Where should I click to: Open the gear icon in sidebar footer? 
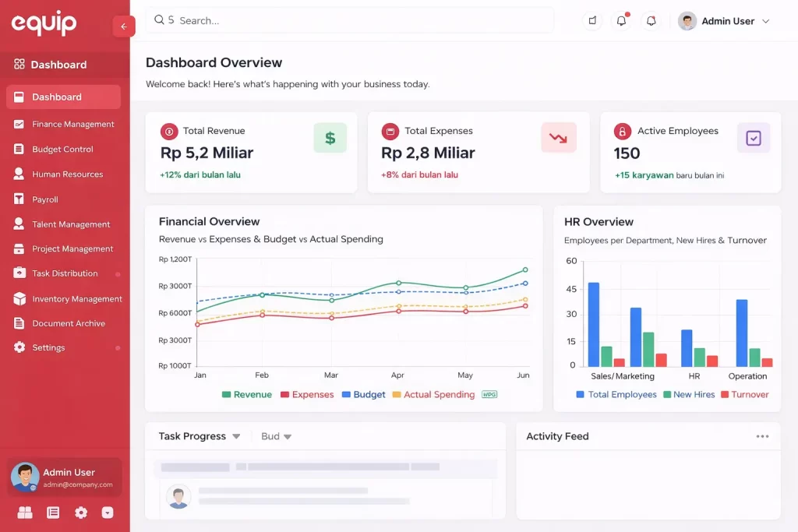click(81, 513)
